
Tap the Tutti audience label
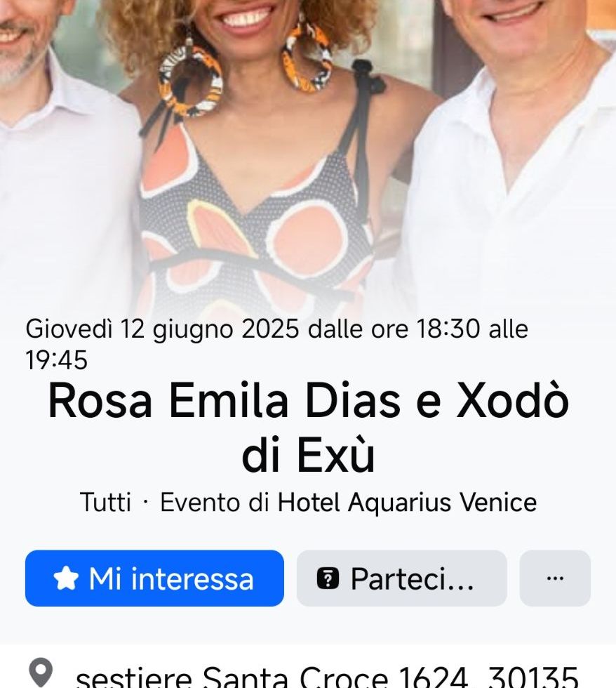point(106,503)
